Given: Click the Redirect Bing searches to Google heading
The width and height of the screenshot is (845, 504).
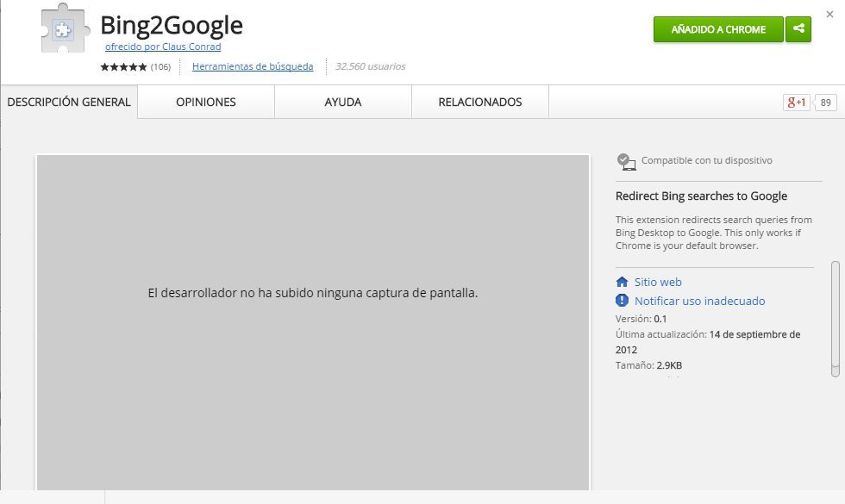Looking at the screenshot, I should click(701, 196).
